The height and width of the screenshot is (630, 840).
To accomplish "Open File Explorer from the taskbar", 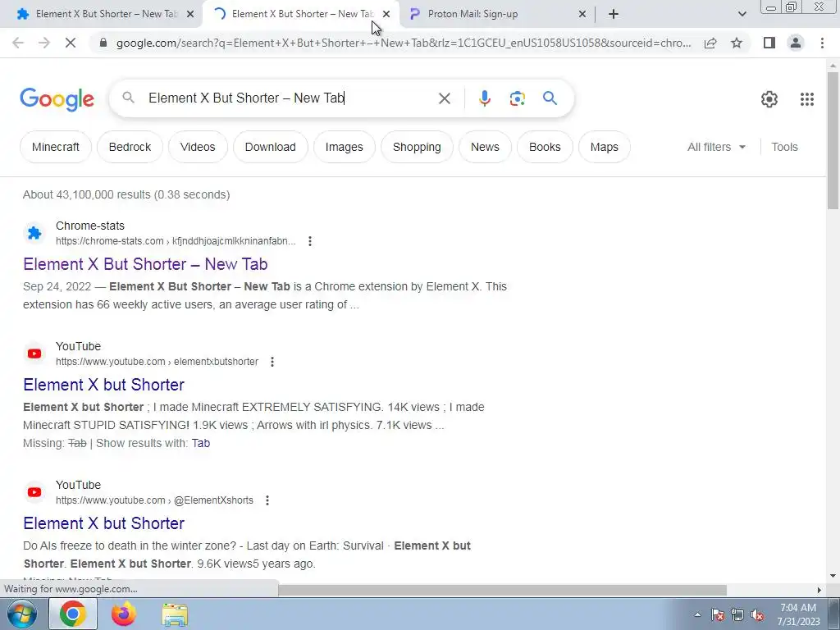I will (x=175, y=614).
